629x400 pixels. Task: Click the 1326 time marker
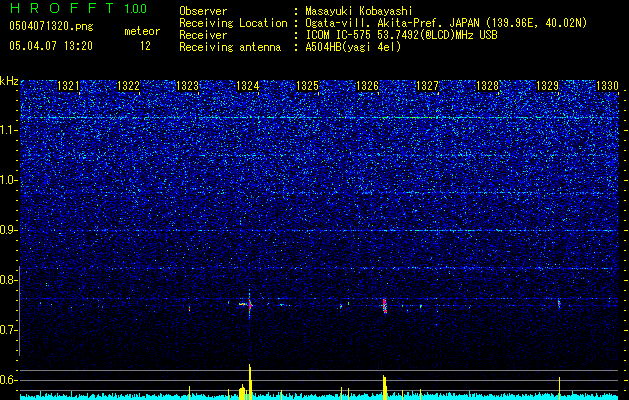pos(367,86)
